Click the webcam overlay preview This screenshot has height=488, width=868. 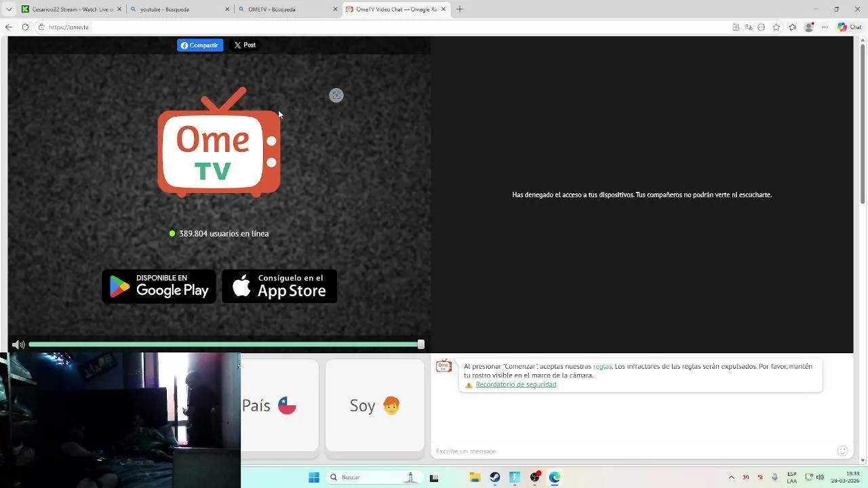(120, 420)
